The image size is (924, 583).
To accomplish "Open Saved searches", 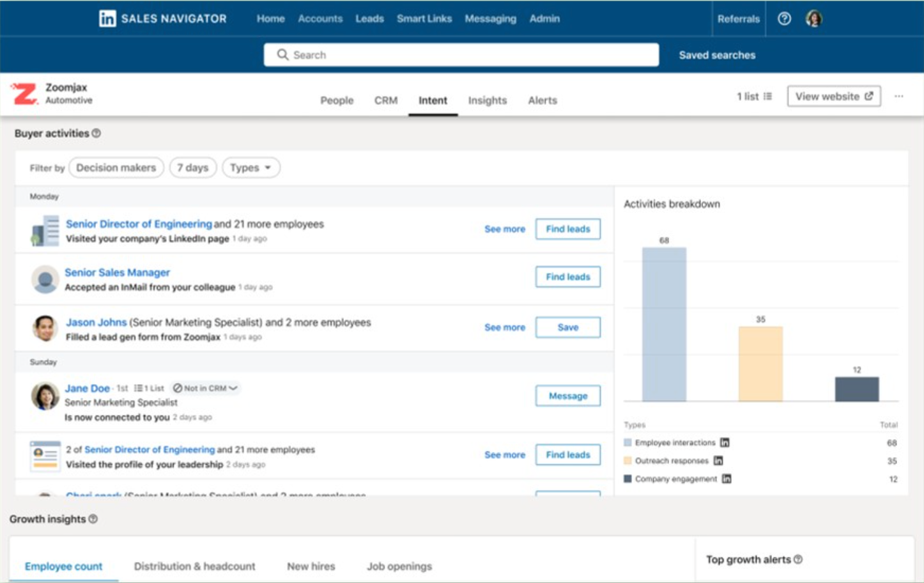I will tap(717, 55).
